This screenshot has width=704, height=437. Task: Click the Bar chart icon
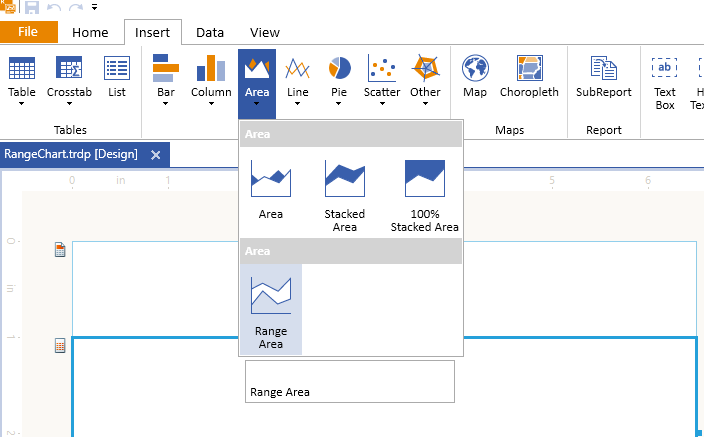point(166,68)
